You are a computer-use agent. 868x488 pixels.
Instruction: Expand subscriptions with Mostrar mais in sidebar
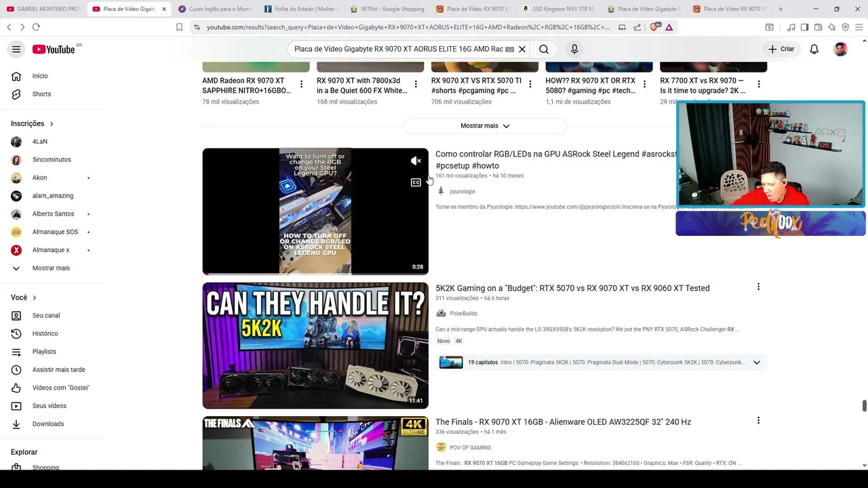click(x=52, y=268)
